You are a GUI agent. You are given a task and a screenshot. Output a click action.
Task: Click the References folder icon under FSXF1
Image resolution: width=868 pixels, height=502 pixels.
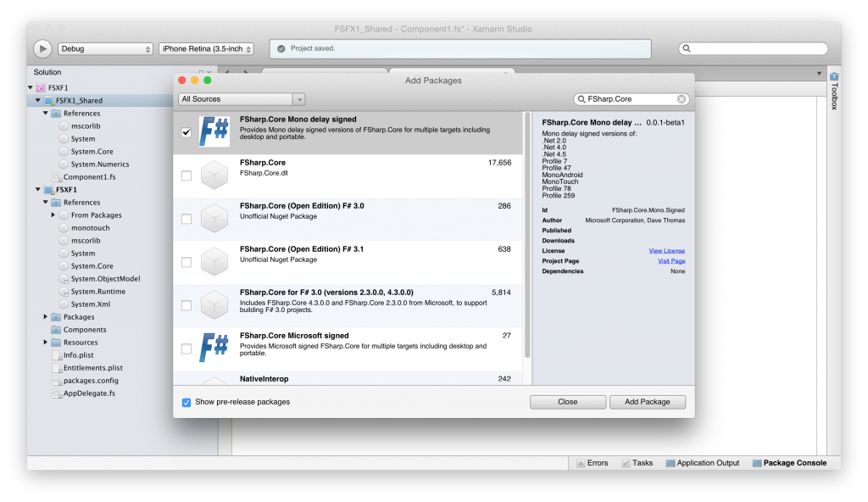tap(56, 202)
